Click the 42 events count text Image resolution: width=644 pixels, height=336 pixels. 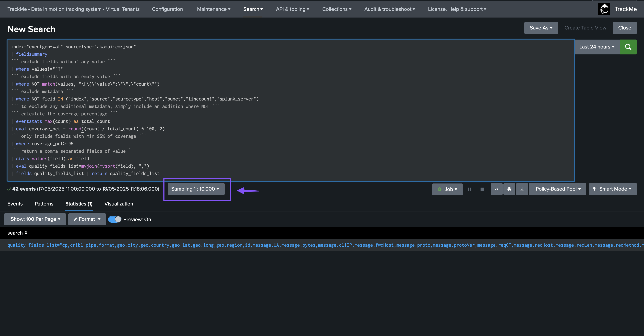point(24,189)
